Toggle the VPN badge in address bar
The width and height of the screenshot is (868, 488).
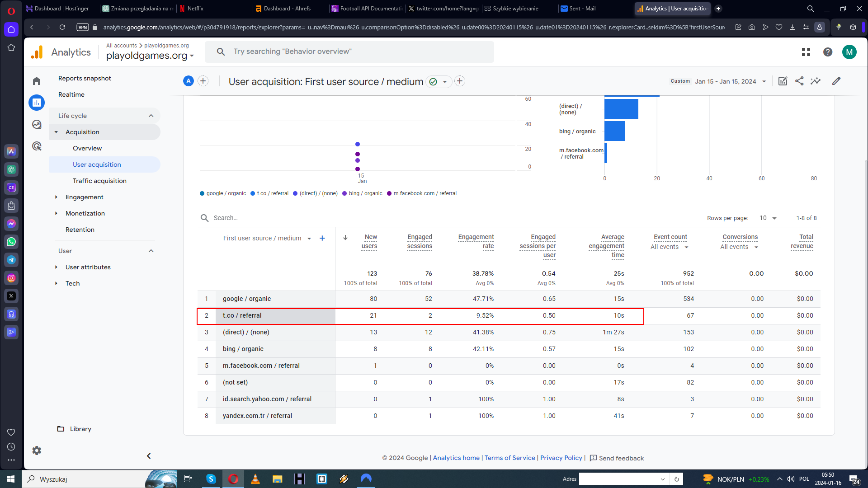(83, 27)
